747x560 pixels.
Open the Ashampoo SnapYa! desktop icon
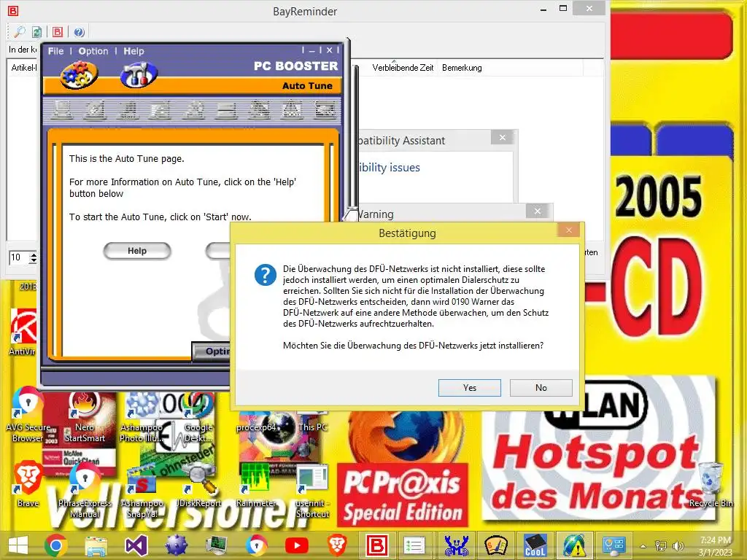point(142,491)
